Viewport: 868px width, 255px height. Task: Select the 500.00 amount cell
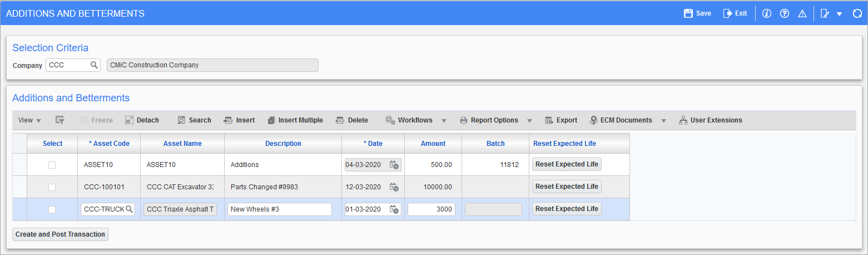(433, 165)
